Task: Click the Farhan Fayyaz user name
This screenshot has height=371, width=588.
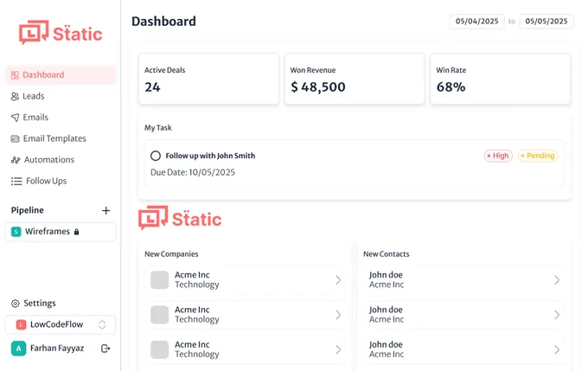Action: 57,349
